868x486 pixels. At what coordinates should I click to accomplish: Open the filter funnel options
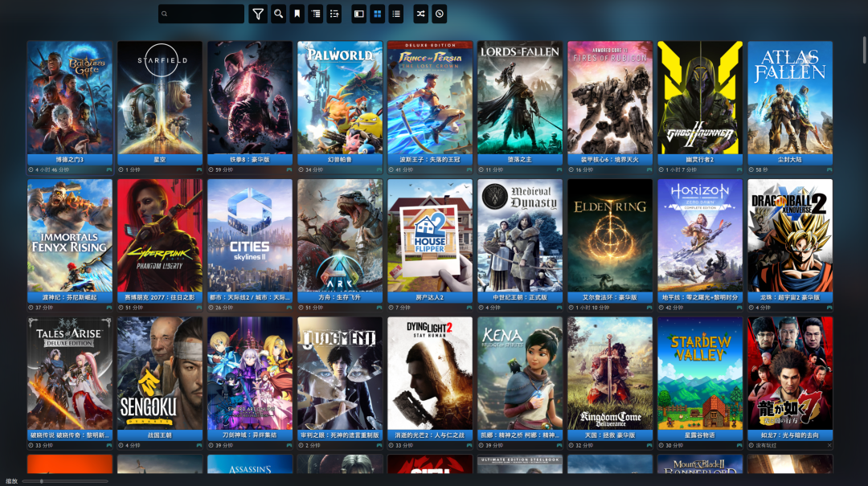pyautogui.click(x=258, y=14)
